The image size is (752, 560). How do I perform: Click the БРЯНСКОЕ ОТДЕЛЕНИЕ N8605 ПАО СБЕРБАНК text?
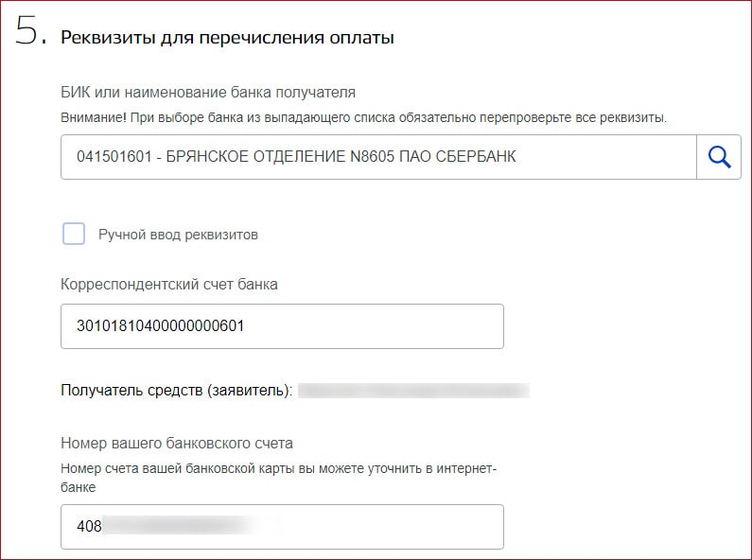pos(341,157)
